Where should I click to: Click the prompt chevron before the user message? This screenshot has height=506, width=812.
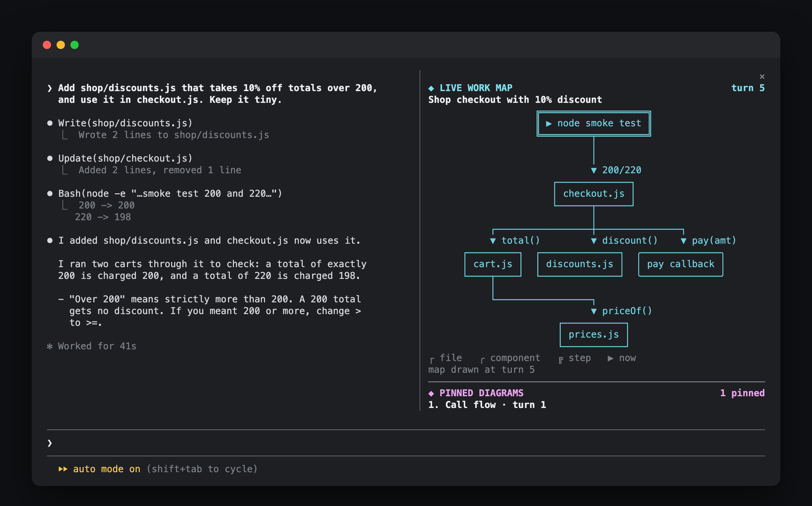(50, 88)
